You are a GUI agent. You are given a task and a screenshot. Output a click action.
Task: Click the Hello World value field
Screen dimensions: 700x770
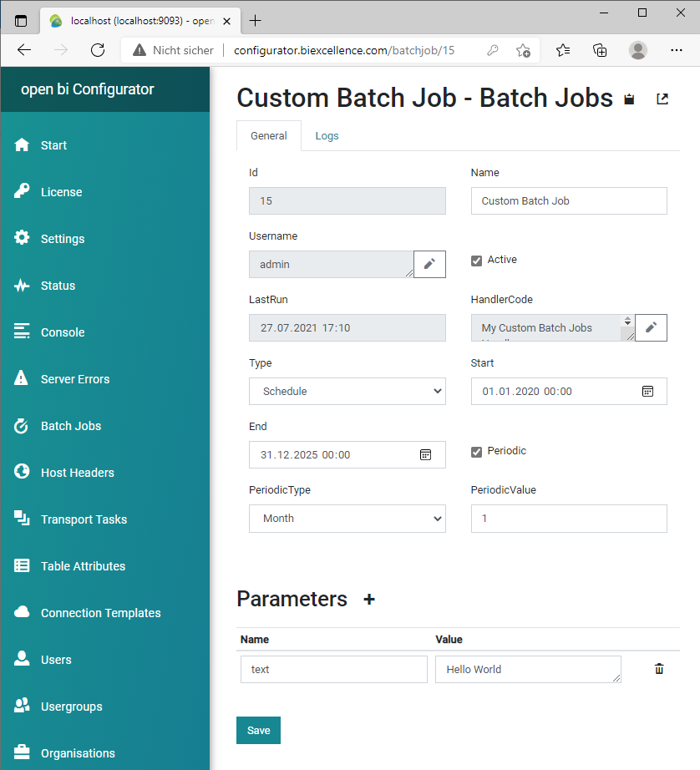click(528, 669)
